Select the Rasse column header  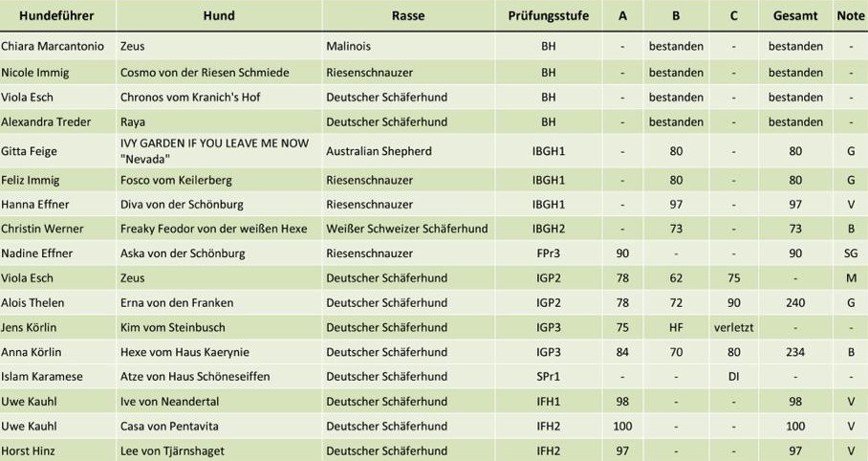click(x=408, y=16)
